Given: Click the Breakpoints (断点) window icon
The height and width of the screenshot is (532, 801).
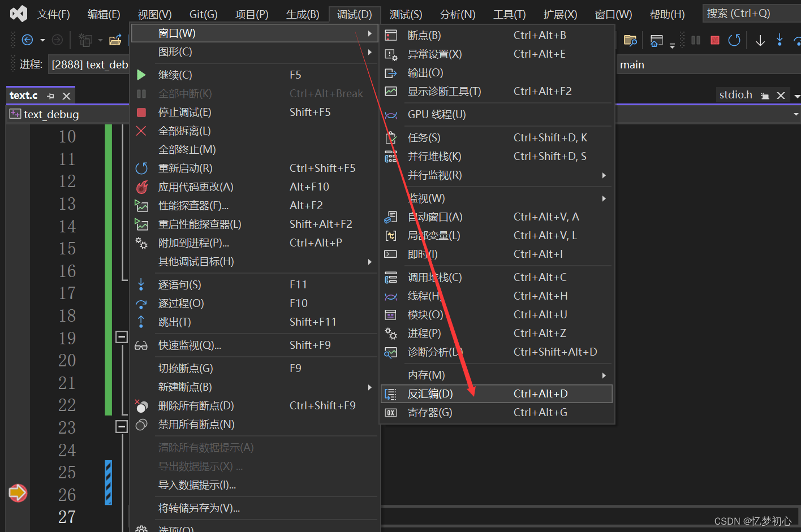Looking at the screenshot, I should 391,36.
